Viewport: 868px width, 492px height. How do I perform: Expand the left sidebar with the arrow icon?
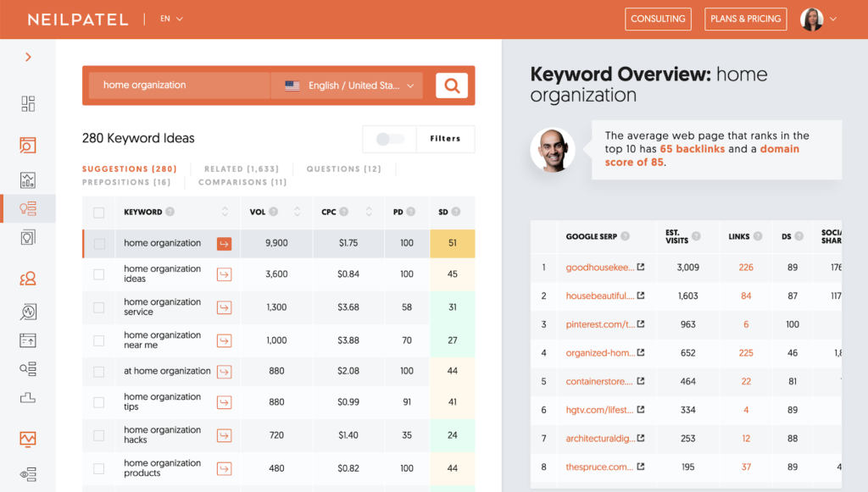28,57
